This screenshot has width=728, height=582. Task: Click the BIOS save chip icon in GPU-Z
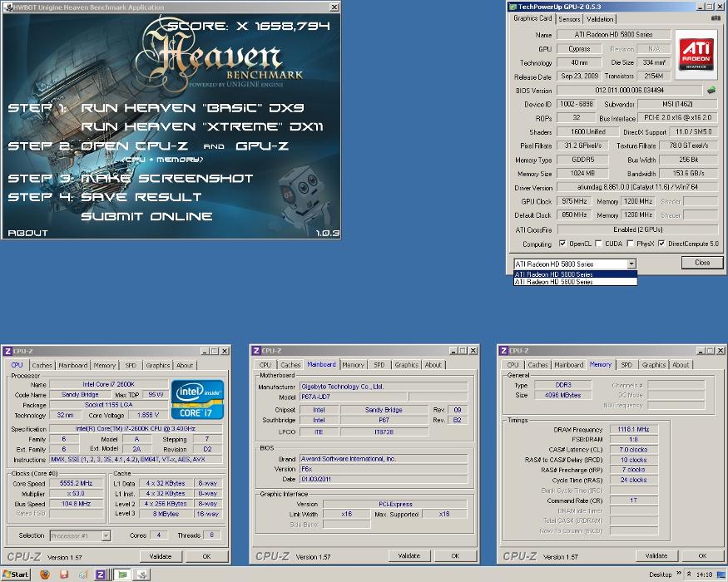tap(711, 90)
